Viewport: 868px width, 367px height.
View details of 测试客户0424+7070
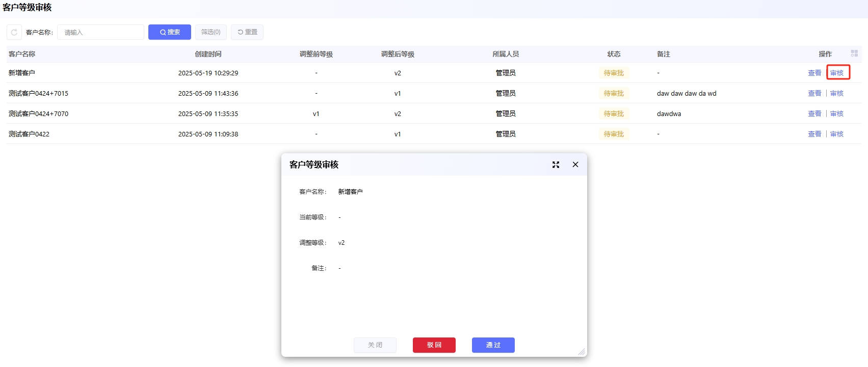814,114
